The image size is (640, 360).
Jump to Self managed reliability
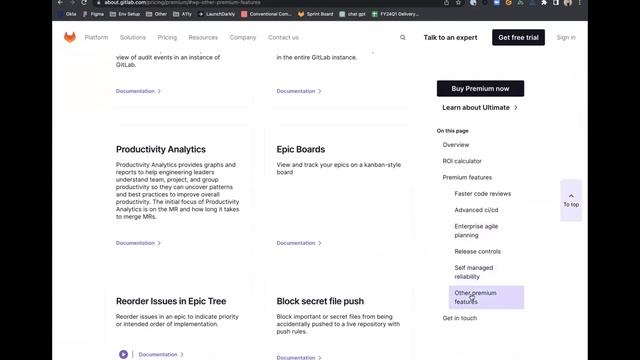pos(474,272)
